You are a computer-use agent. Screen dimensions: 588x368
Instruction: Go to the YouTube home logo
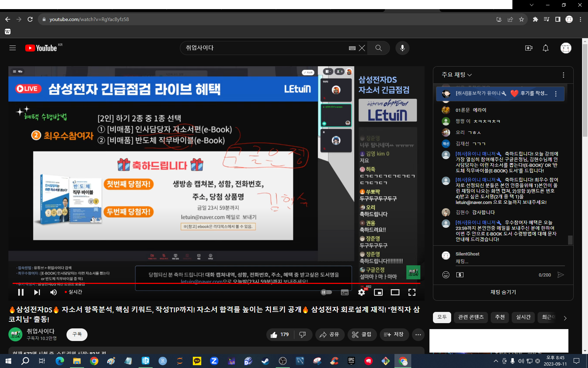(x=41, y=48)
